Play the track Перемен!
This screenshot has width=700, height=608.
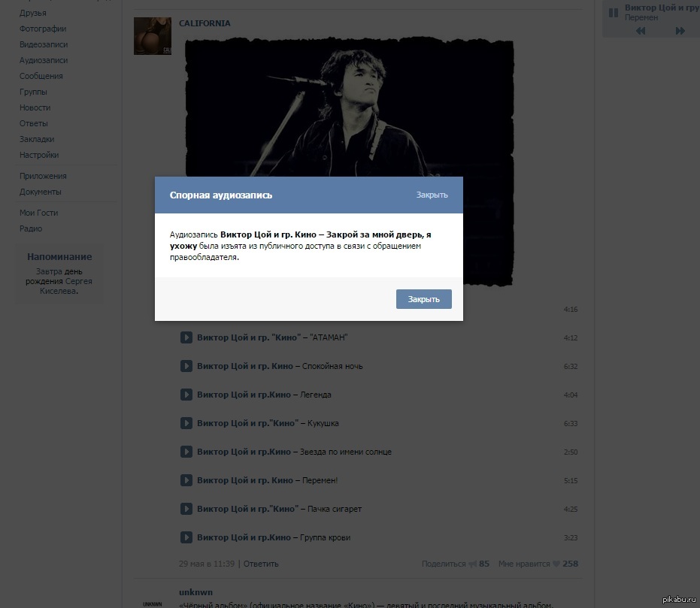coord(186,480)
